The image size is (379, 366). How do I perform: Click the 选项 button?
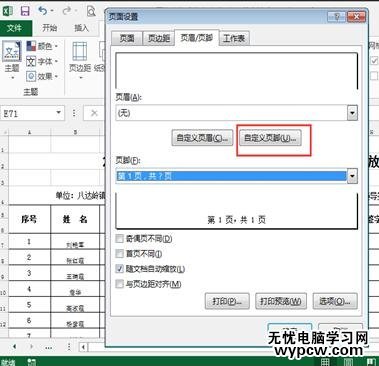click(x=335, y=301)
